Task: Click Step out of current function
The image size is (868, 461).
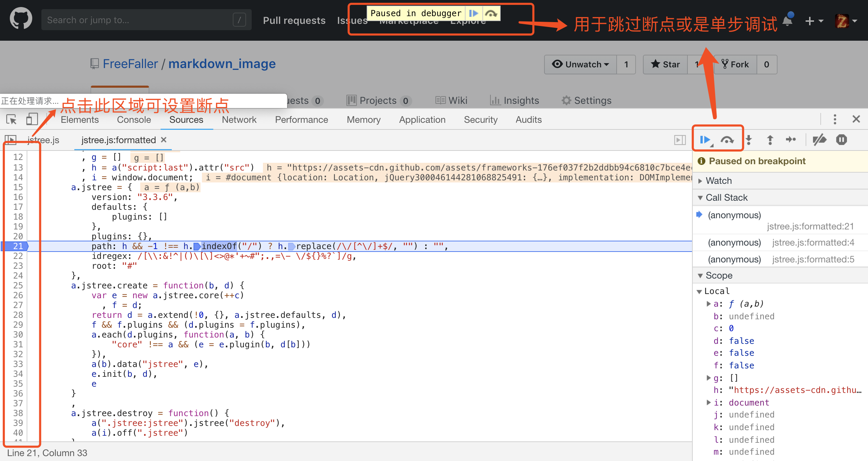Action: pyautogui.click(x=770, y=140)
